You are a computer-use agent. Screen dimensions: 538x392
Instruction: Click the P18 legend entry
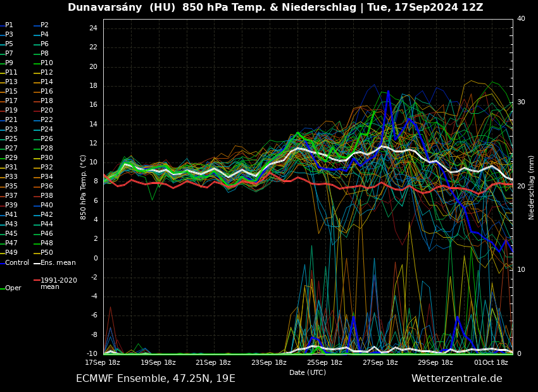[46, 101]
